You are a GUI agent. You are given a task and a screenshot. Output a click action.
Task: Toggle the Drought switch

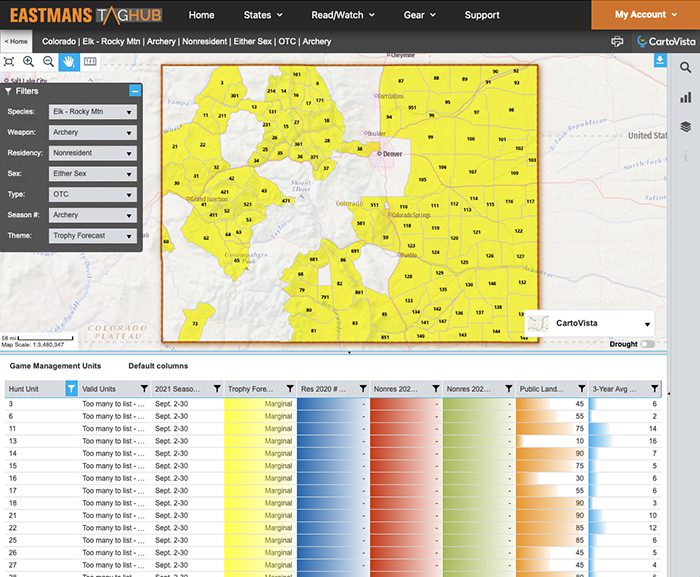click(647, 344)
